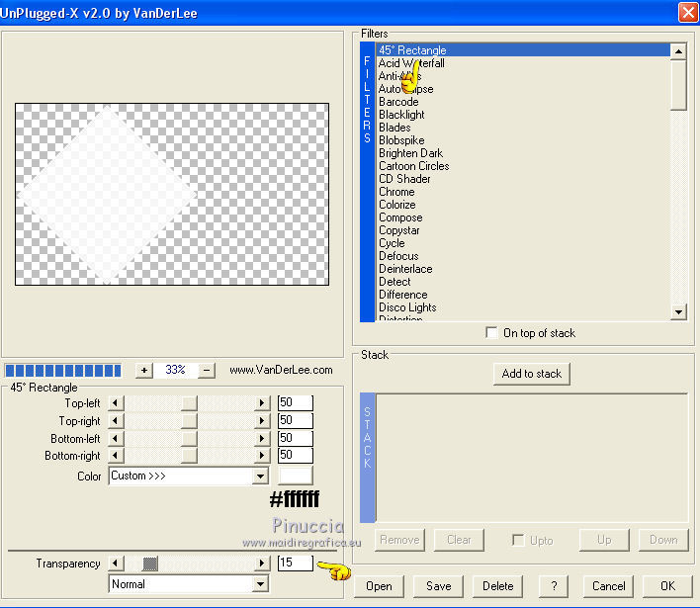
Task: Click the Save button
Action: (x=438, y=586)
